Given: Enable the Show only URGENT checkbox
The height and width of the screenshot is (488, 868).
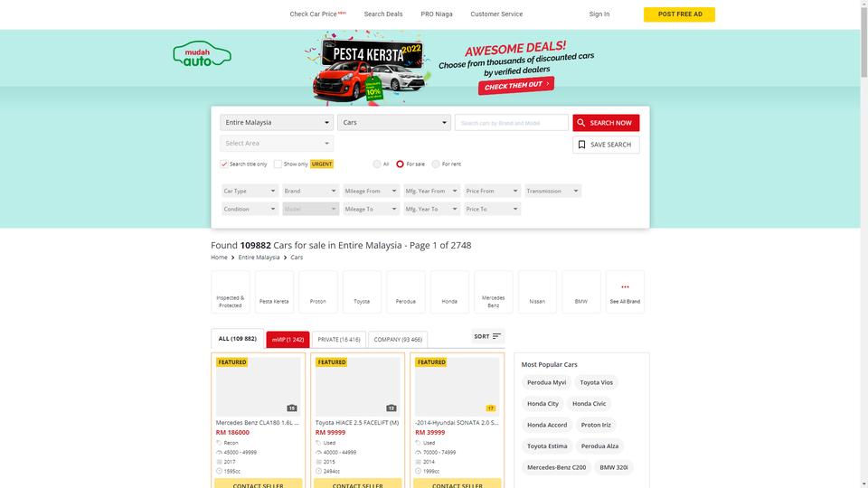Looking at the screenshot, I should [278, 164].
